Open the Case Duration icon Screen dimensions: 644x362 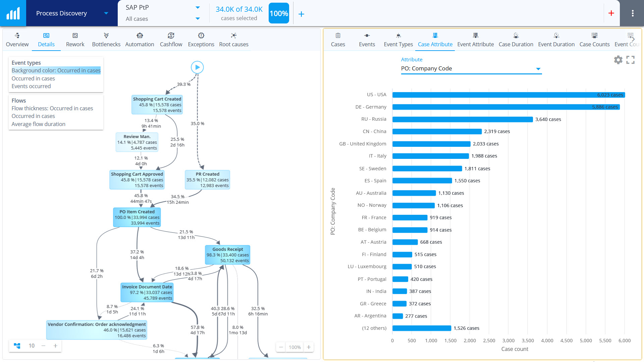[x=516, y=35]
